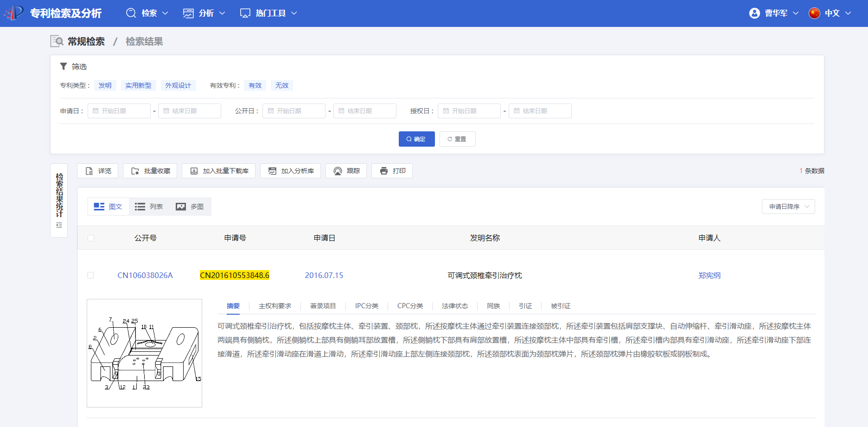Click the 批量收藏 batch favorite button
Image resolution: width=868 pixels, height=427 pixels.
coord(150,171)
